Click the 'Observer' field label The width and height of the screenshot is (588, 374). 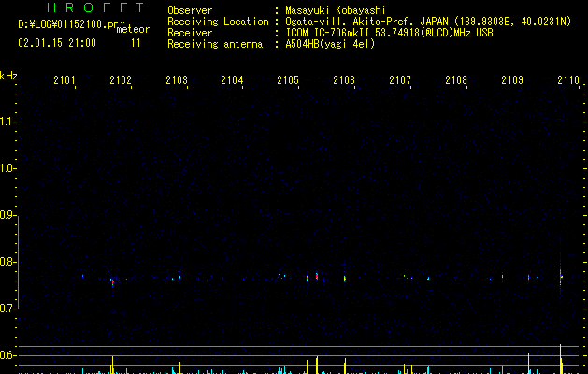[190, 10]
